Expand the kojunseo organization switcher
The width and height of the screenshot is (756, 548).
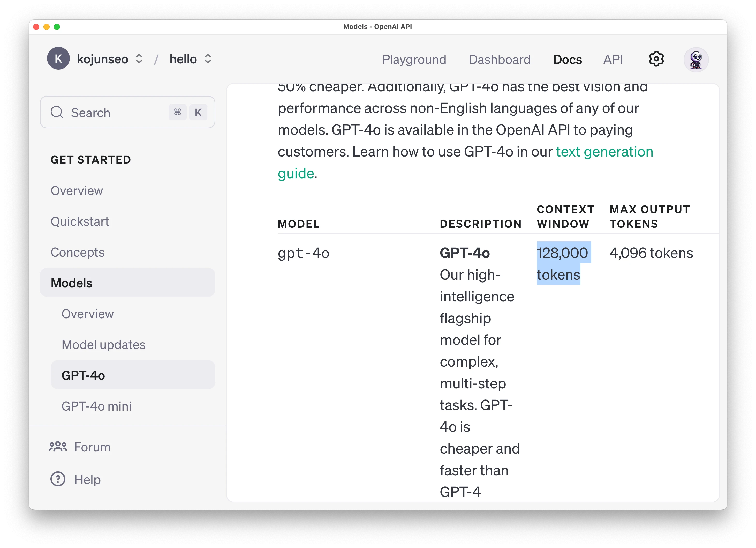coord(139,59)
